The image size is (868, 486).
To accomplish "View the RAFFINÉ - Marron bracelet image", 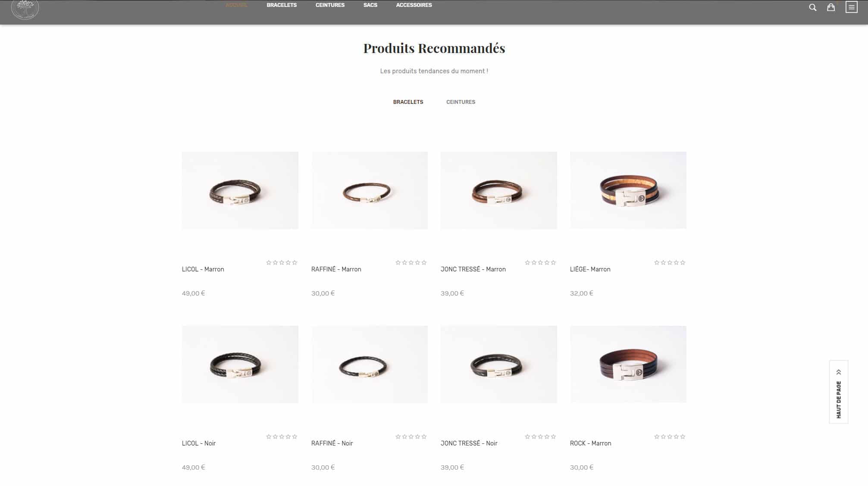I will tap(370, 190).
